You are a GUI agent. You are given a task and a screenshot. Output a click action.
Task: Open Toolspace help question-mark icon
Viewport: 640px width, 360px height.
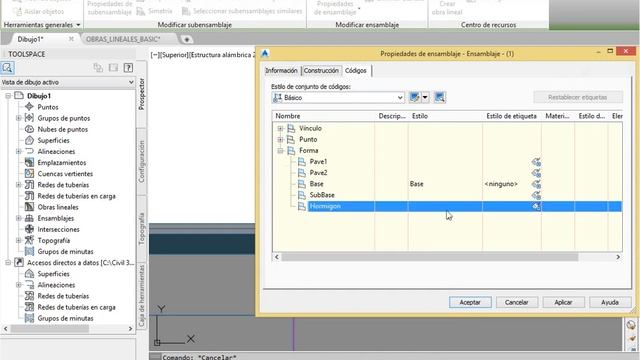coord(128,68)
